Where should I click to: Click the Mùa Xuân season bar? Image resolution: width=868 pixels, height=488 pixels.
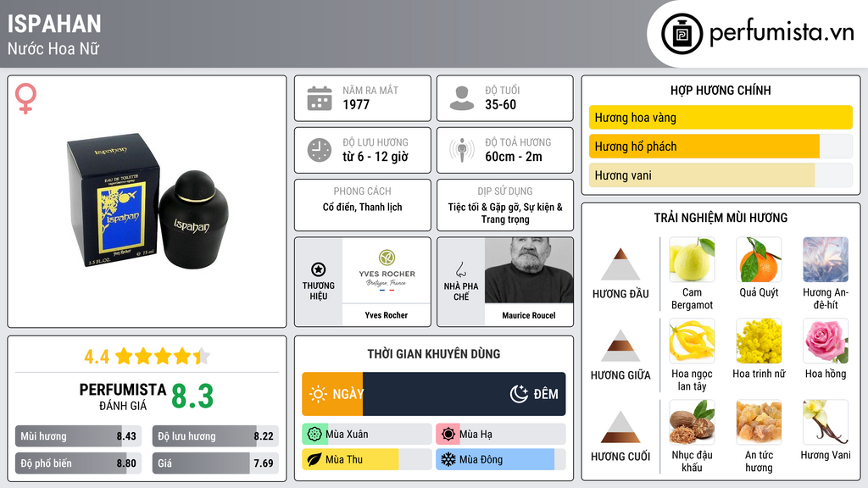coord(367,435)
